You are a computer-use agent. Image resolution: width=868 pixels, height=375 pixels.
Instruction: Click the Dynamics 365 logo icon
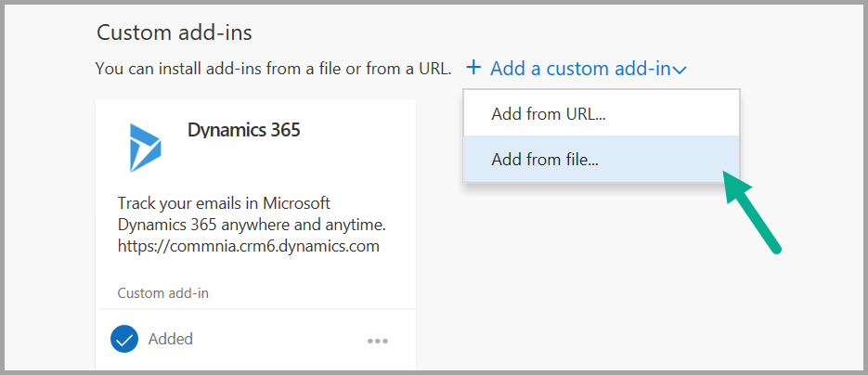point(144,147)
